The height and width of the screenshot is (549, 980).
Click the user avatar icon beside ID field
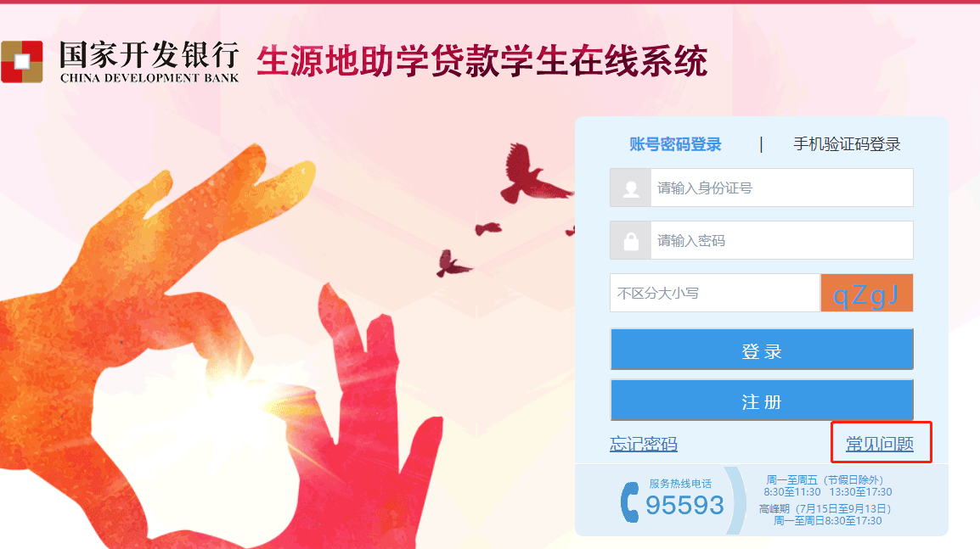tap(631, 188)
